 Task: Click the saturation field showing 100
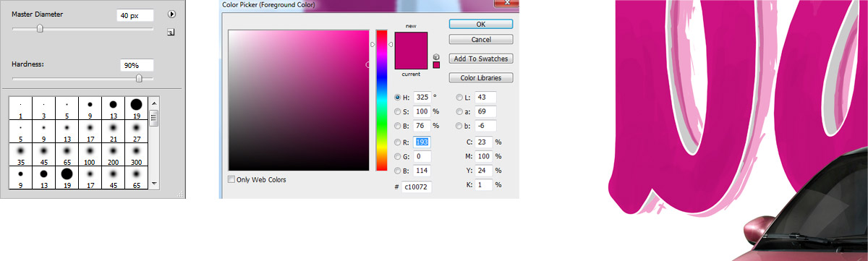[x=422, y=112]
